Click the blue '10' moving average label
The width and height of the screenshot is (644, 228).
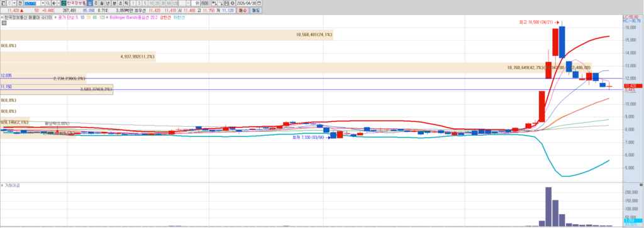tap(82, 18)
